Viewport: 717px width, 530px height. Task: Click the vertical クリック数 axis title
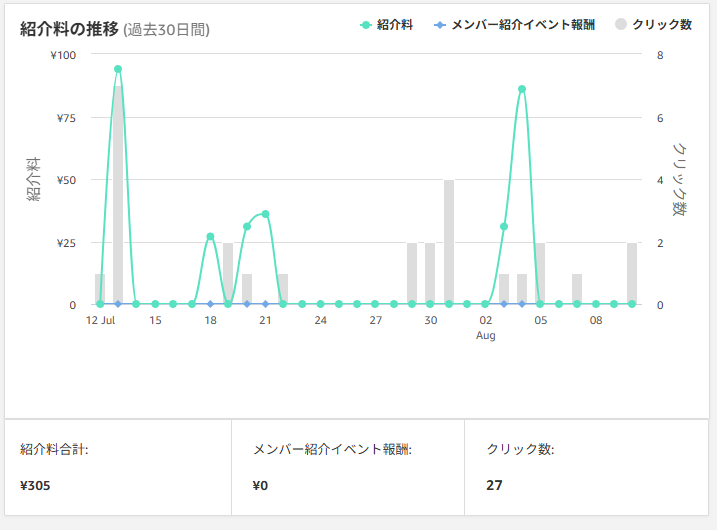680,179
